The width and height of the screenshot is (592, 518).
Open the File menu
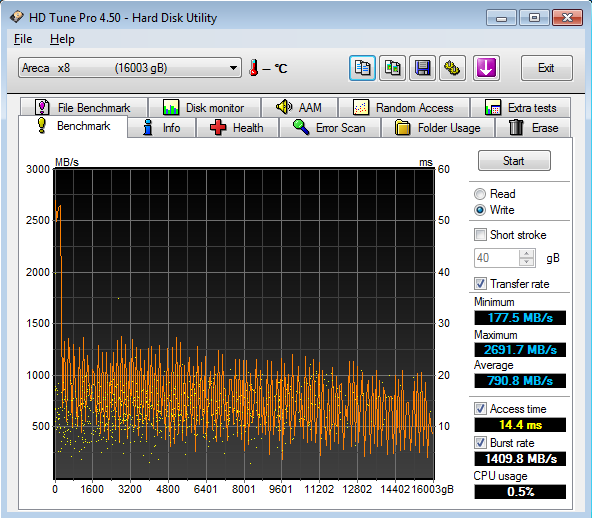click(23, 39)
